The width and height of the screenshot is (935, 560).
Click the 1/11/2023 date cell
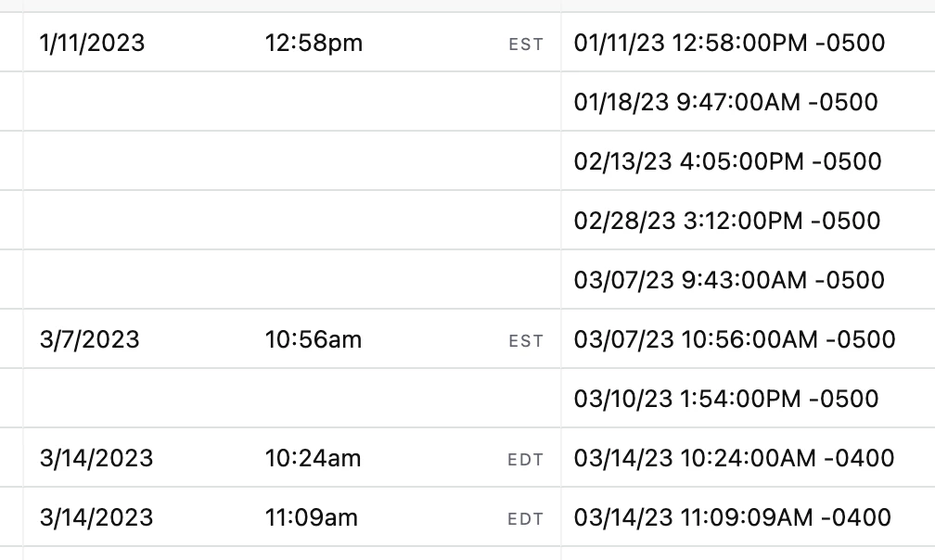(92, 43)
